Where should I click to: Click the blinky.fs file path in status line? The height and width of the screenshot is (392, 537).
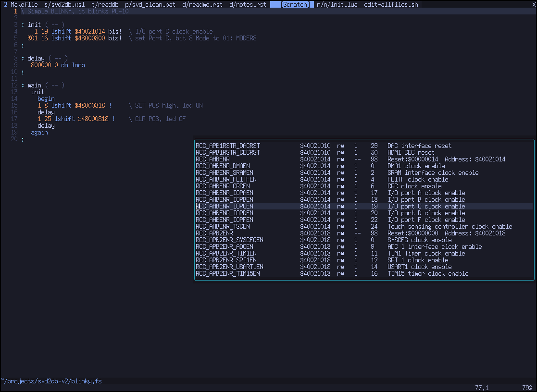51,381
